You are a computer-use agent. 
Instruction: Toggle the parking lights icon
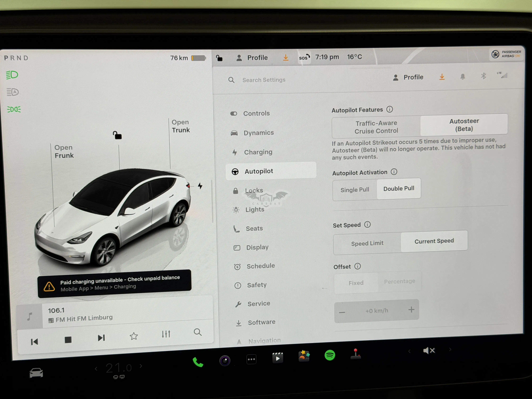click(14, 109)
